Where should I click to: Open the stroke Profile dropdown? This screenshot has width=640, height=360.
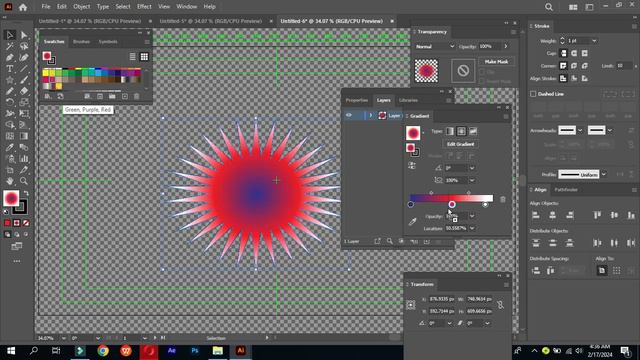pos(604,174)
